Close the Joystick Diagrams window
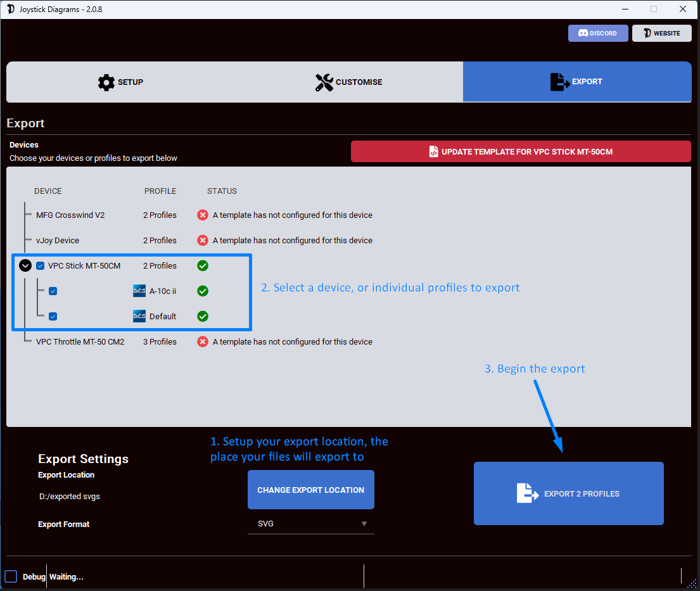Image resolution: width=700 pixels, height=591 pixels. click(x=683, y=9)
